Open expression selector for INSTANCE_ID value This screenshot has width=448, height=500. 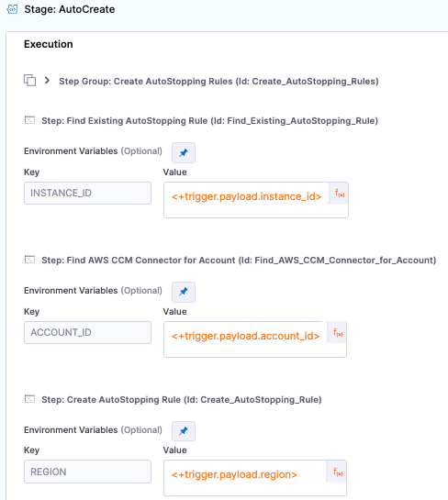339,194
